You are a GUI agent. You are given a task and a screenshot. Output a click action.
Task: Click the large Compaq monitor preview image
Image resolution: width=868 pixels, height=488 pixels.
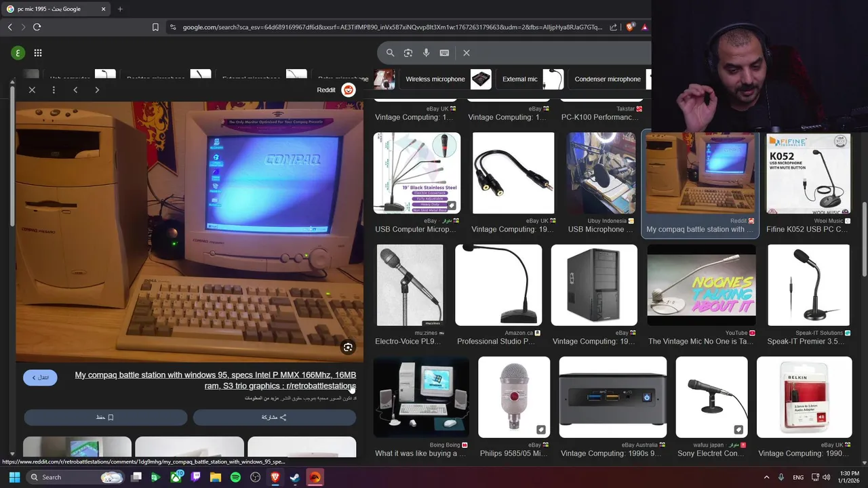click(x=189, y=232)
